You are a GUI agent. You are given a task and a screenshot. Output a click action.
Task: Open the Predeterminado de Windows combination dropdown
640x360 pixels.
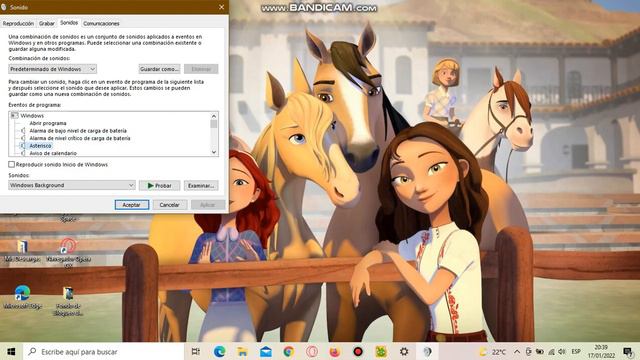52,69
